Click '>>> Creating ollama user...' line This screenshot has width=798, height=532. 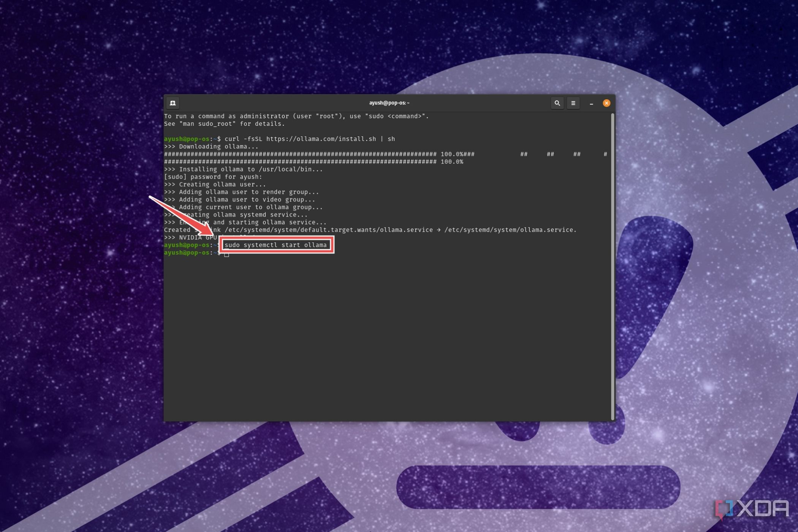(215, 185)
